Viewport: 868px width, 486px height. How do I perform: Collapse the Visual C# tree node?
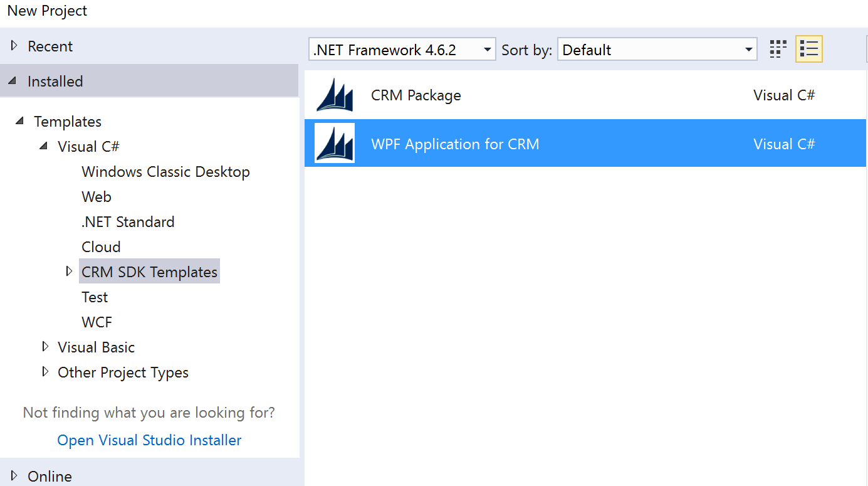tap(44, 146)
